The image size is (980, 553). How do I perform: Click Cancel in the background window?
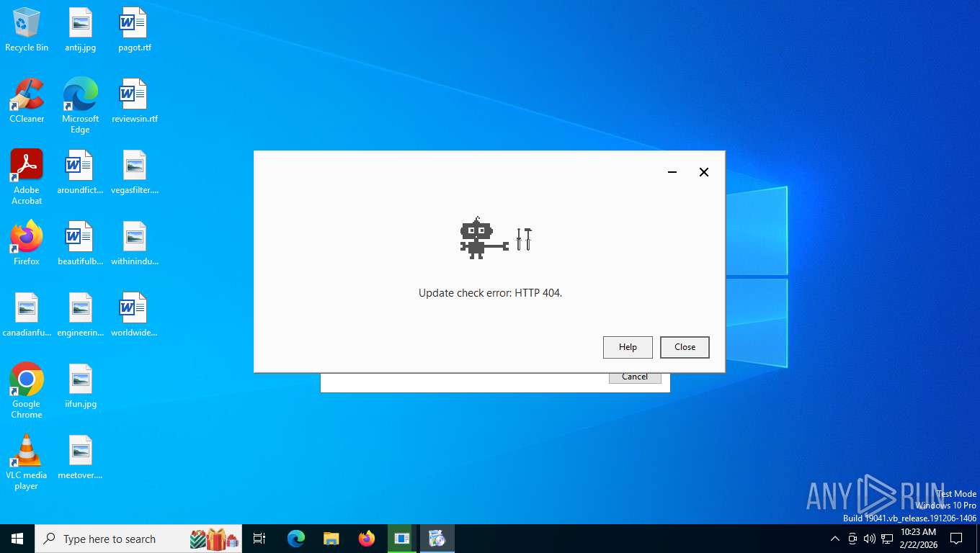[x=635, y=377]
